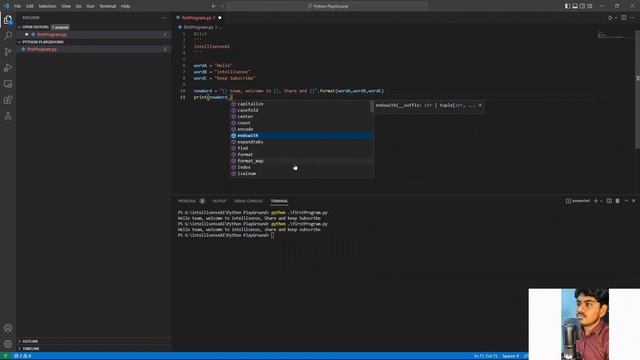Close the endswith details popup
The image size is (640, 360).
pyautogui.click(x=480, y=105)
